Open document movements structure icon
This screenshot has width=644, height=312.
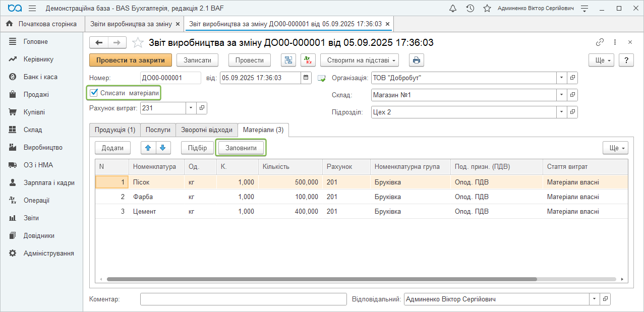[288, 60]
